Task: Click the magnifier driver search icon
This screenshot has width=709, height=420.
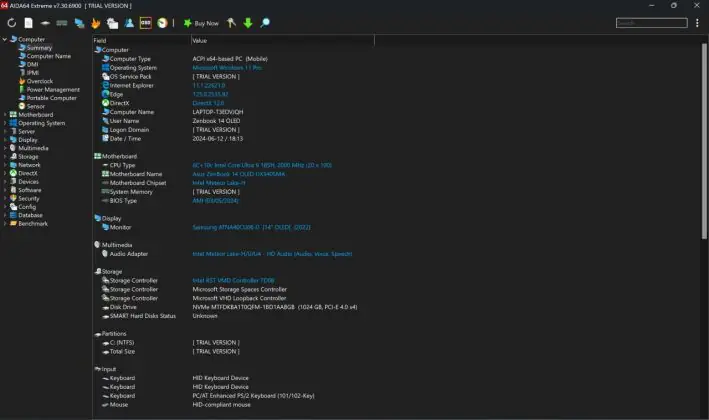Action: click(265, 23)
